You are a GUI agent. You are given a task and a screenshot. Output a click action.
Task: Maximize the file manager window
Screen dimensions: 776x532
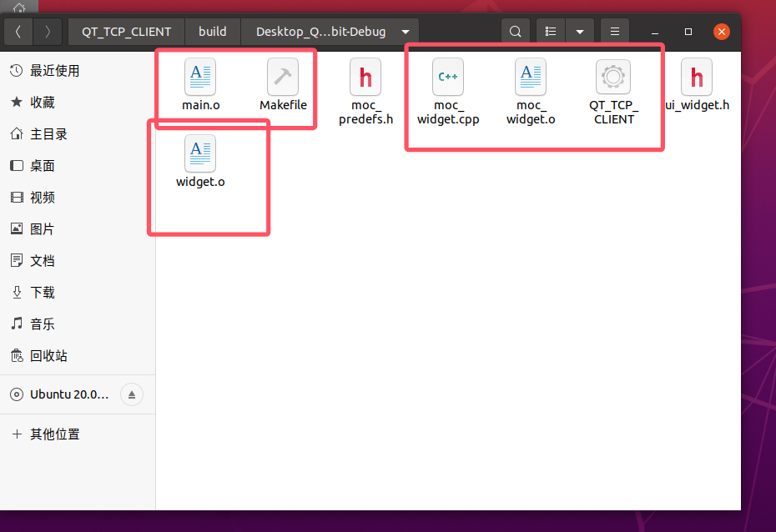(688, 32)
